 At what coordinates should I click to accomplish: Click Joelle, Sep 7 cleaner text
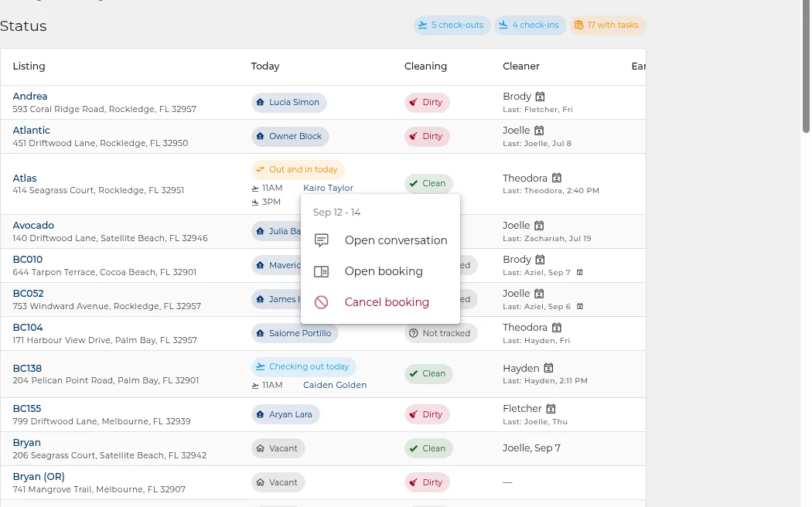coord(532,448)
